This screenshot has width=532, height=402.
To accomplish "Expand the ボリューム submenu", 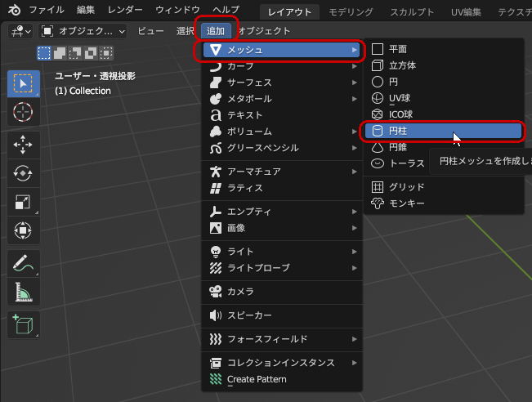I will pos(281,132).
